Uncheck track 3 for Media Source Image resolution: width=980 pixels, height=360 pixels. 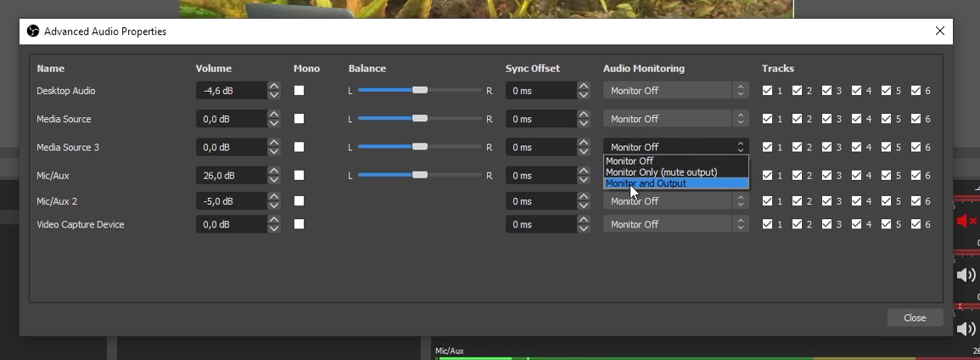click(827, 119)
